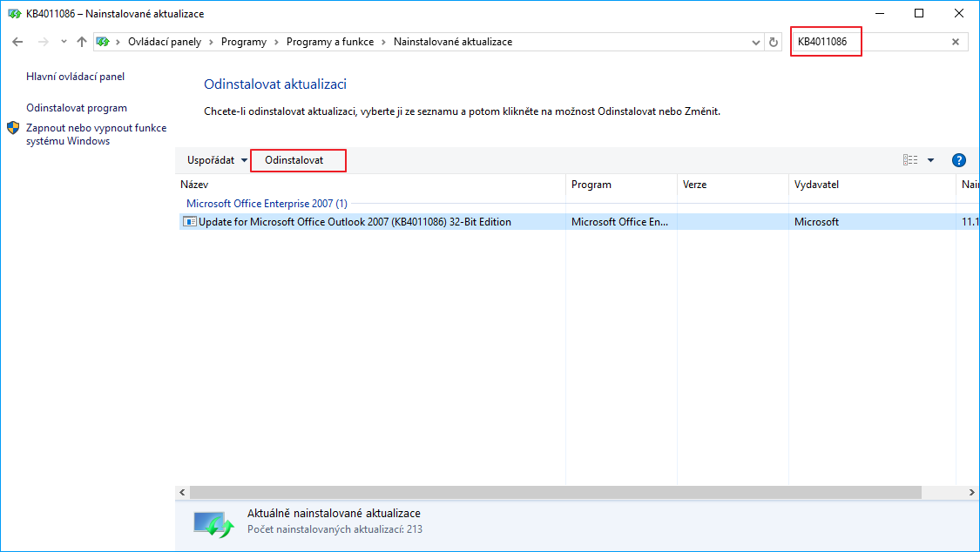Image resolution: width=980 pixels, height=552 pixels.
Task: Minimize the Nainstalované aktualizace window
Action: pyautogui.click(x=880, y=14)
